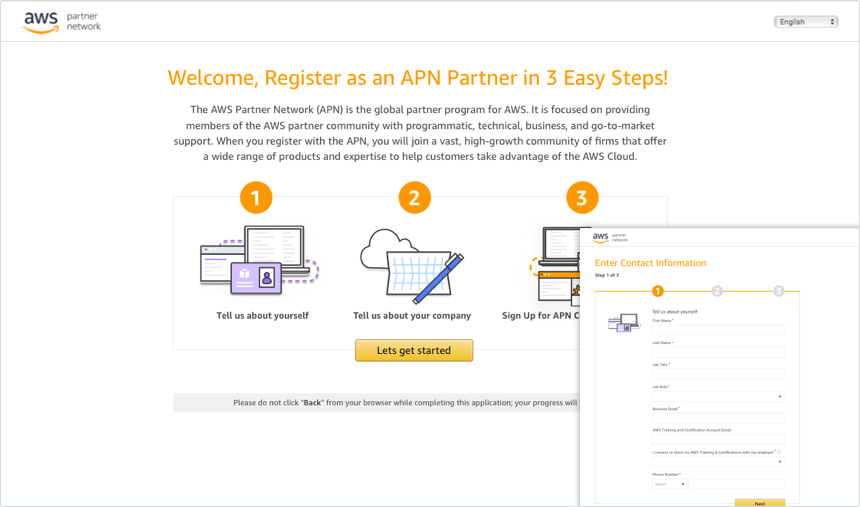Open the phone country code Select dropdown
This screenshot has width=860, height=507.
pyautogui.click(x=670, y=484)
